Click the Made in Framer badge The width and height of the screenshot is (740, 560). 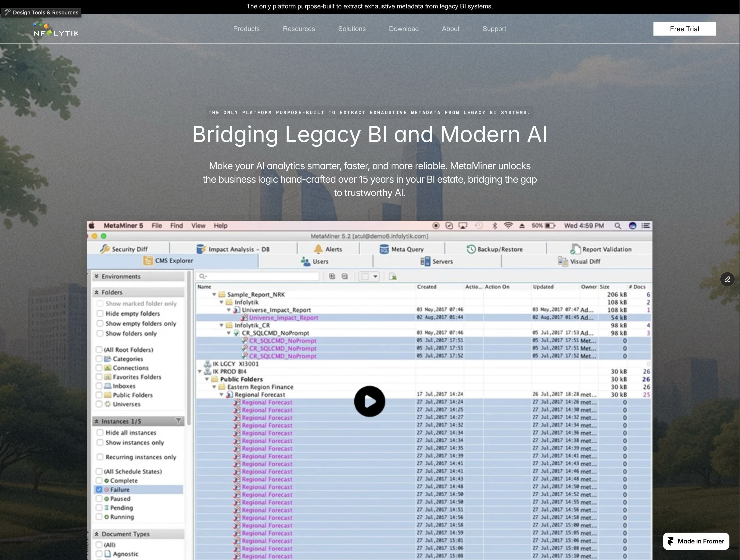point(696,541)
